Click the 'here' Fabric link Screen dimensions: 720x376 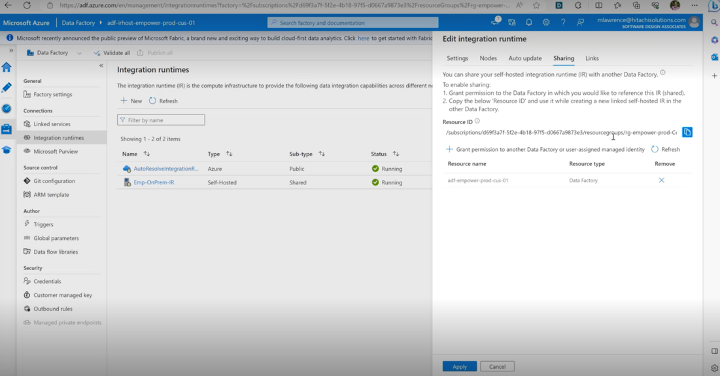click(363, 38)
